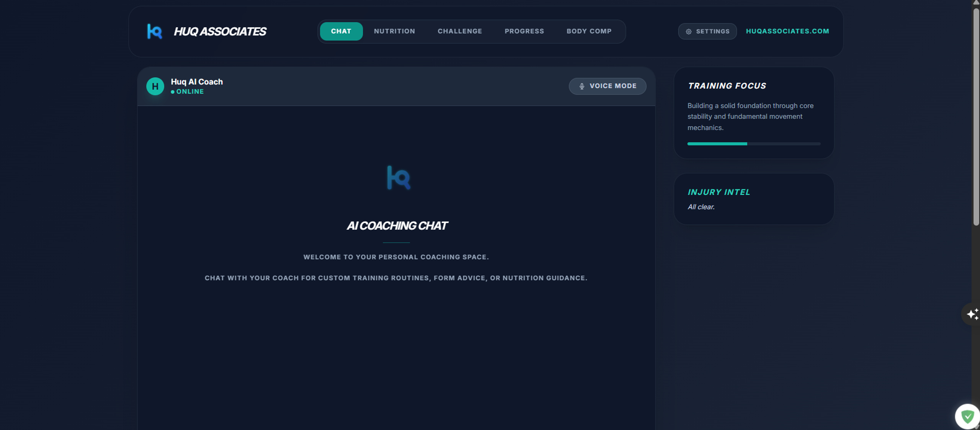980x430 pixels.
Task: Click the 'Building a solid foundation' description text
Action: tap(750, 116)
